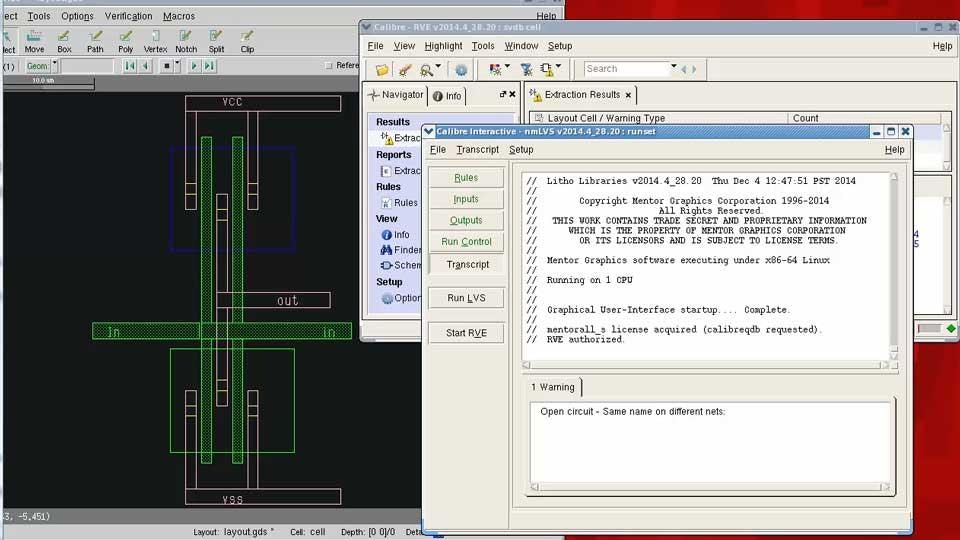Select the Path drawing tool
The height and width of the screenshot is (540, 960).
click(x=95, y=41)
